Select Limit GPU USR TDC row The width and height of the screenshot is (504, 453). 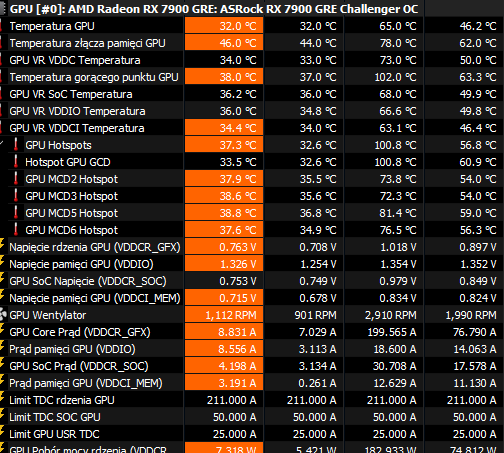[x=252, y=434]
